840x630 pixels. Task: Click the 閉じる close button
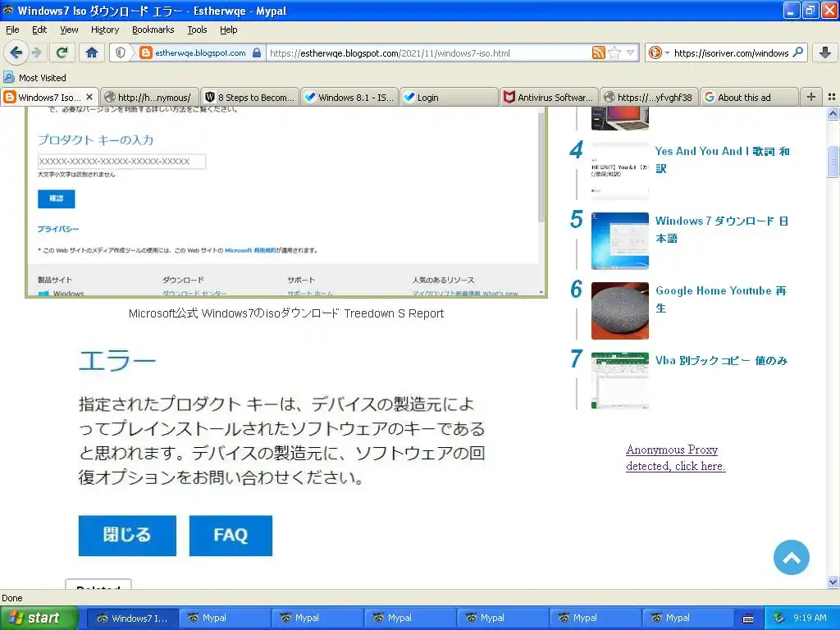point(127,535)
